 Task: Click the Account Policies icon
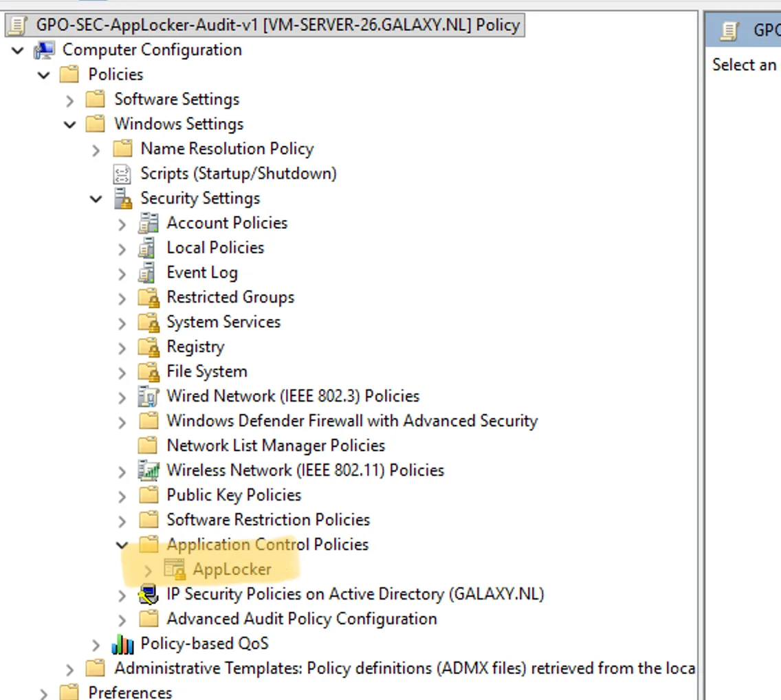point(148,223)
